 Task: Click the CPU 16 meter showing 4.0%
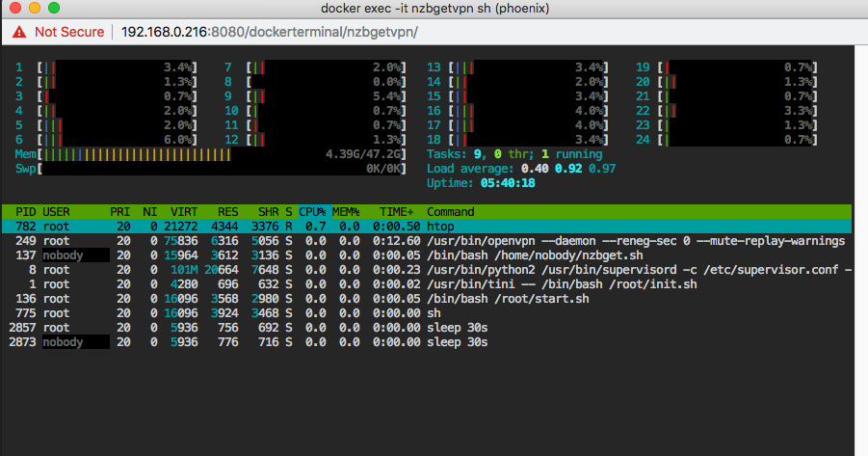(517, 110)
